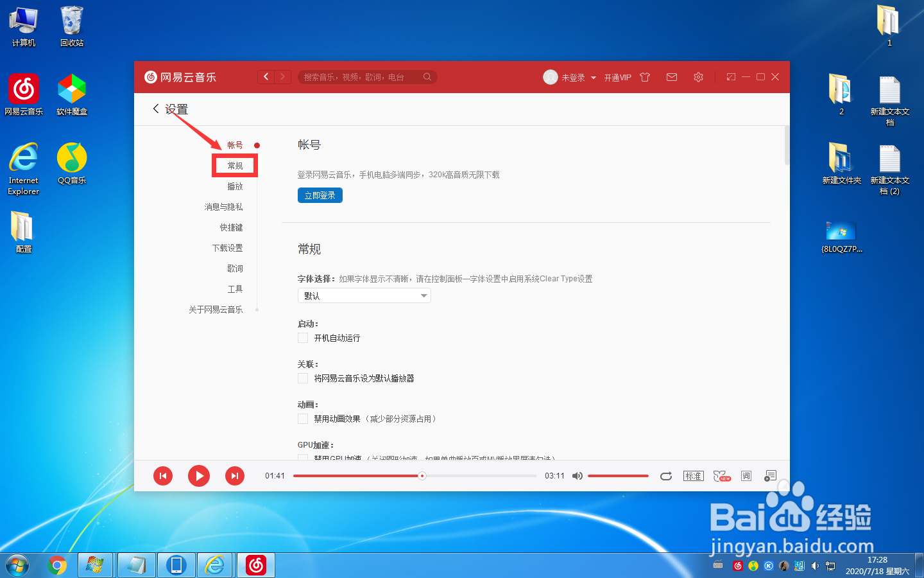Open 新建文本文档 (2) file on desktop

click(890, 169)
